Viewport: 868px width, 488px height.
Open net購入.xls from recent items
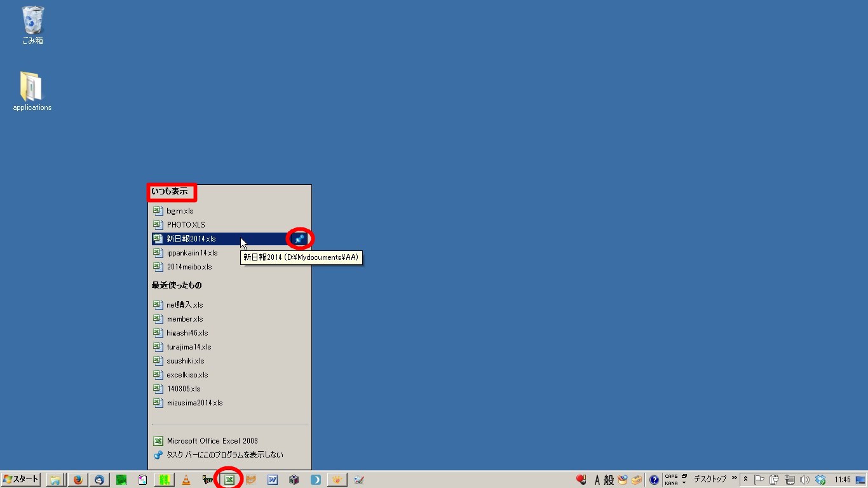[x=229, y=305]
